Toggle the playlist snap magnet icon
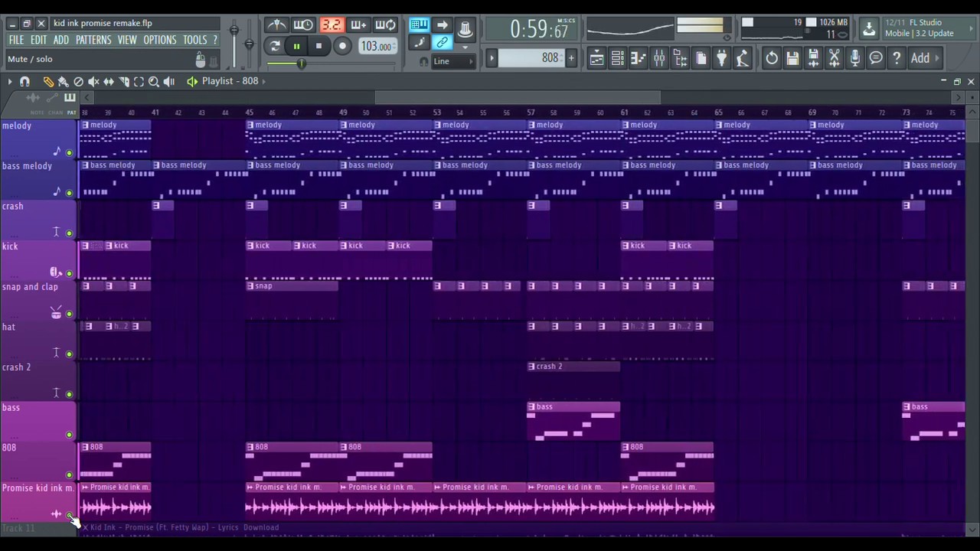The image size is (980, 551). pos(24,81)
